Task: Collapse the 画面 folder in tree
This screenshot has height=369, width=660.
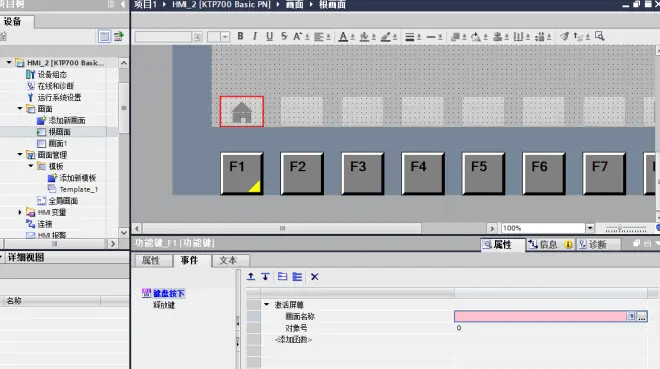Action: pyautogui.click(x=20, y=109)
